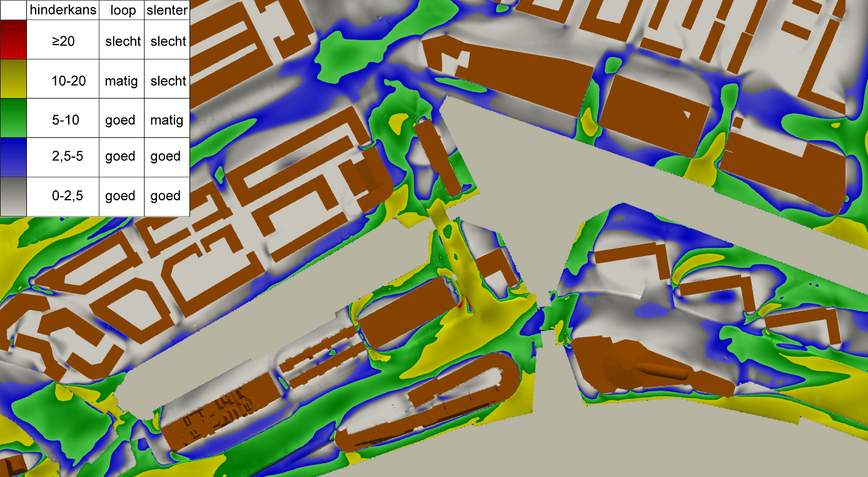Click the 'loop' column header
Viewport: 868px width, 477px height.
(121, 10)
